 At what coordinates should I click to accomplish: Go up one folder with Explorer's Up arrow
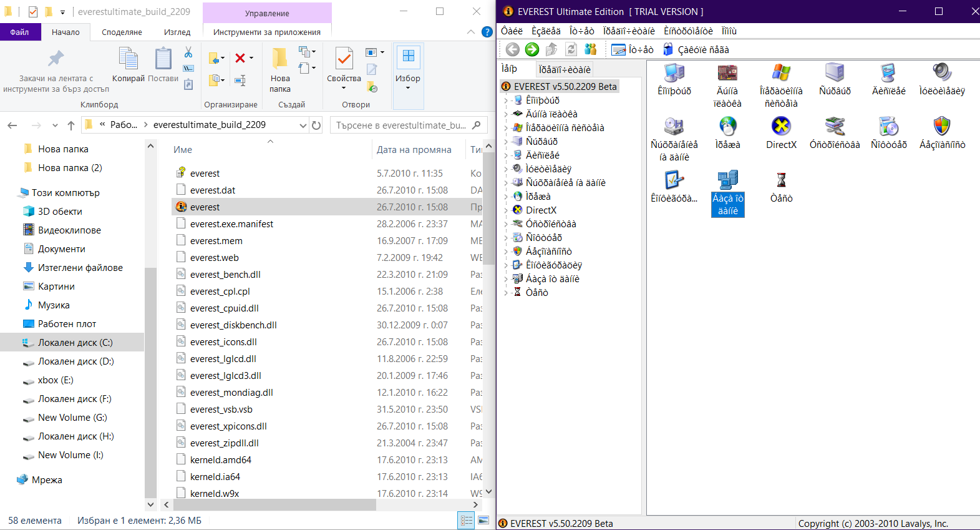point(71,125)
